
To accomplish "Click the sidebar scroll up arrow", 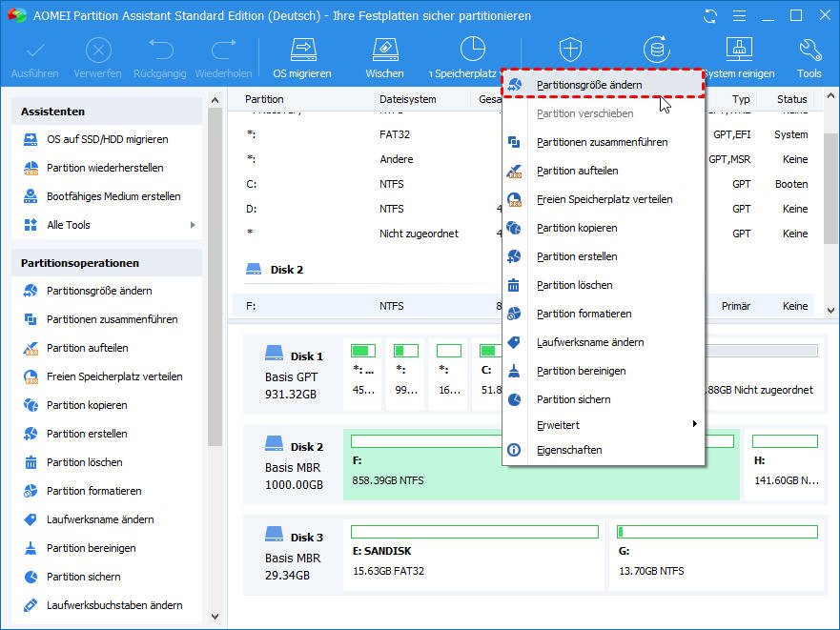I will coord(215,100).
